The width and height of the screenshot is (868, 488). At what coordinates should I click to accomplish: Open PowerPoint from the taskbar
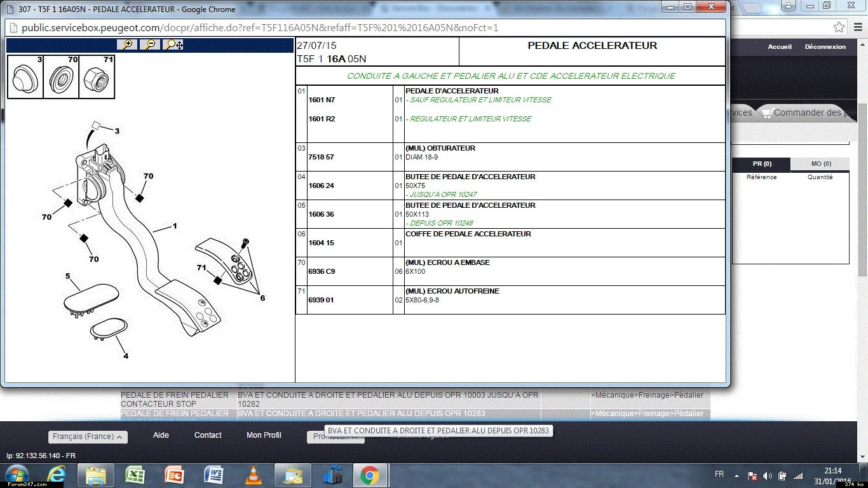pos(174,475)
